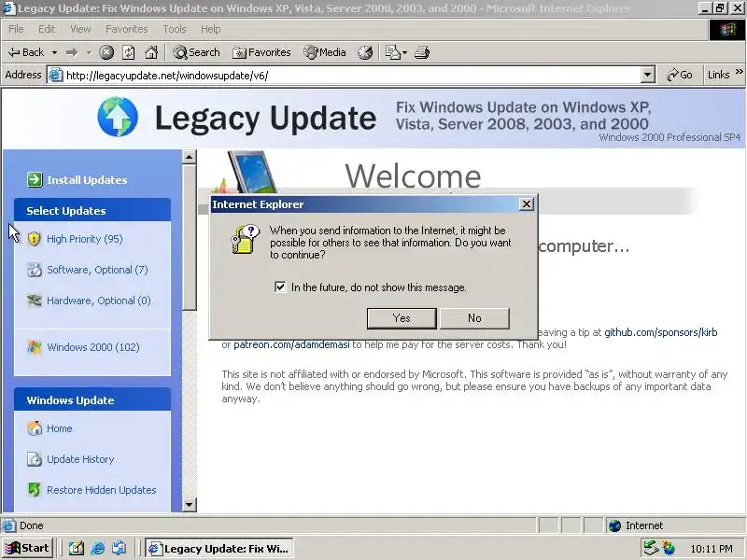747x560 pixels.
Task: Click the Restore Hidden Updates icon
Action: coord(35,489)
